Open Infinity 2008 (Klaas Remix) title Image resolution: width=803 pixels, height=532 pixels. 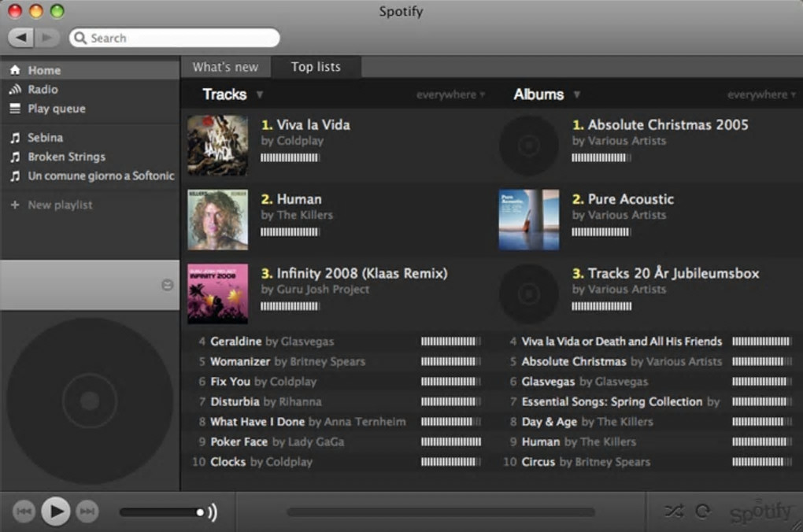[x=354, y=273]
